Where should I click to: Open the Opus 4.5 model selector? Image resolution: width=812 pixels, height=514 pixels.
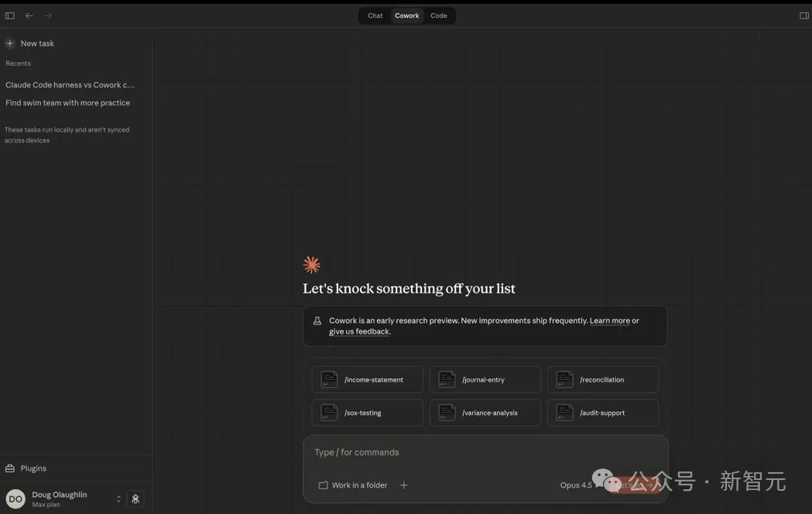576,485
